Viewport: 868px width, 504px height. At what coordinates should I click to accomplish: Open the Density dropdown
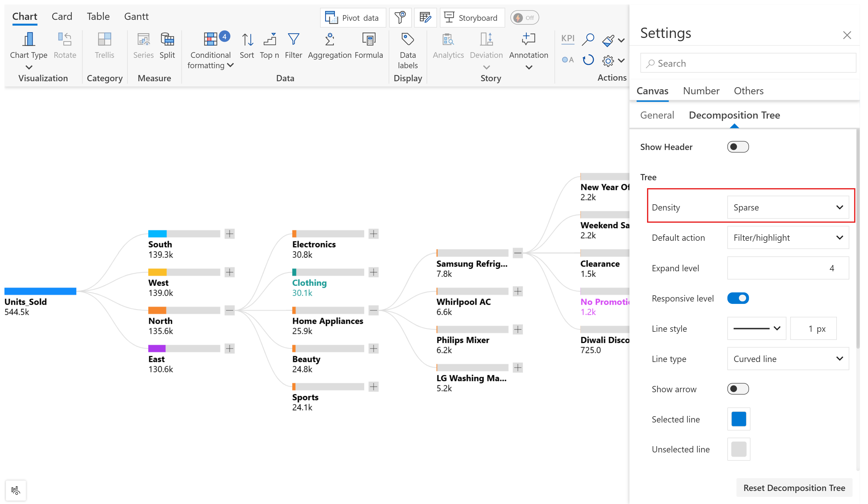coord(788,207)
